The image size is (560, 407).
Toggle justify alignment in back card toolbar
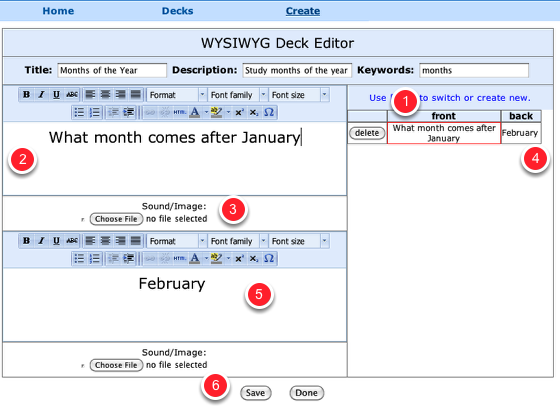135,241
